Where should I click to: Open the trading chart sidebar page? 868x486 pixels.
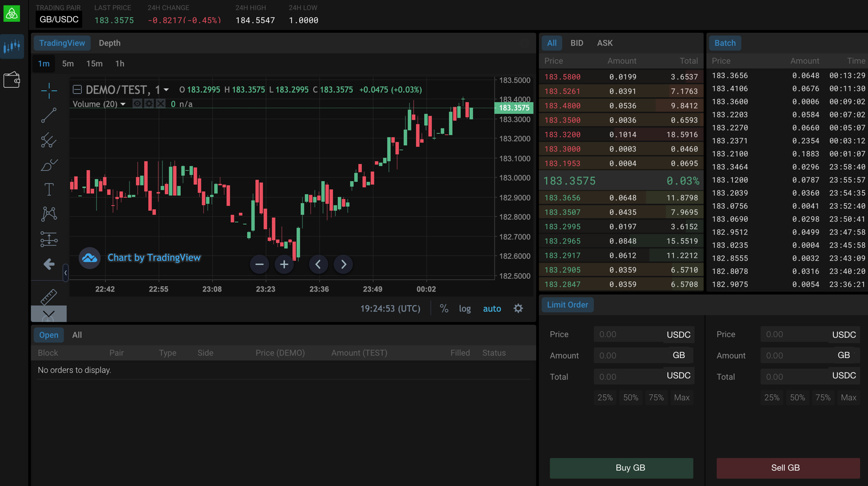point(12,47)
